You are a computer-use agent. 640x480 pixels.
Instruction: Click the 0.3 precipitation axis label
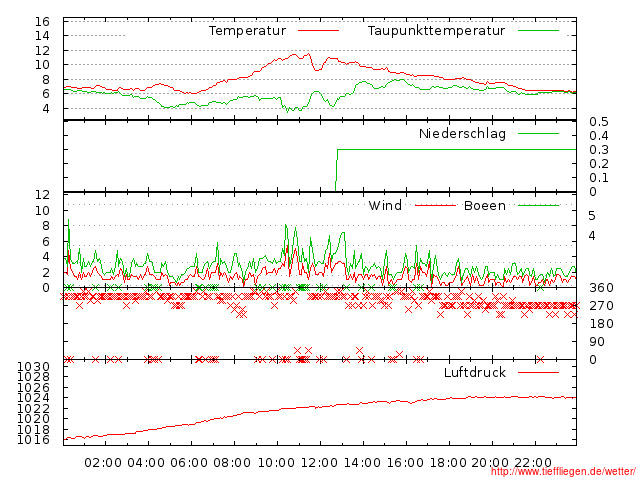[599, 150]
